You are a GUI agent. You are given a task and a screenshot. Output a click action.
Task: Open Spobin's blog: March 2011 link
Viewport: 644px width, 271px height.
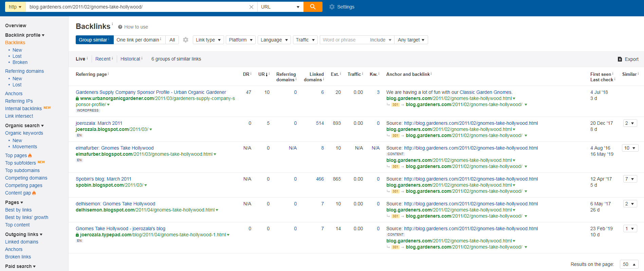click(x=104, y=179)
